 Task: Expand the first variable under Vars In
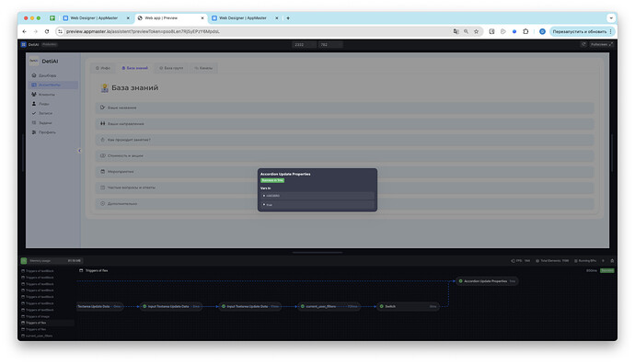(x=317, y=196)
